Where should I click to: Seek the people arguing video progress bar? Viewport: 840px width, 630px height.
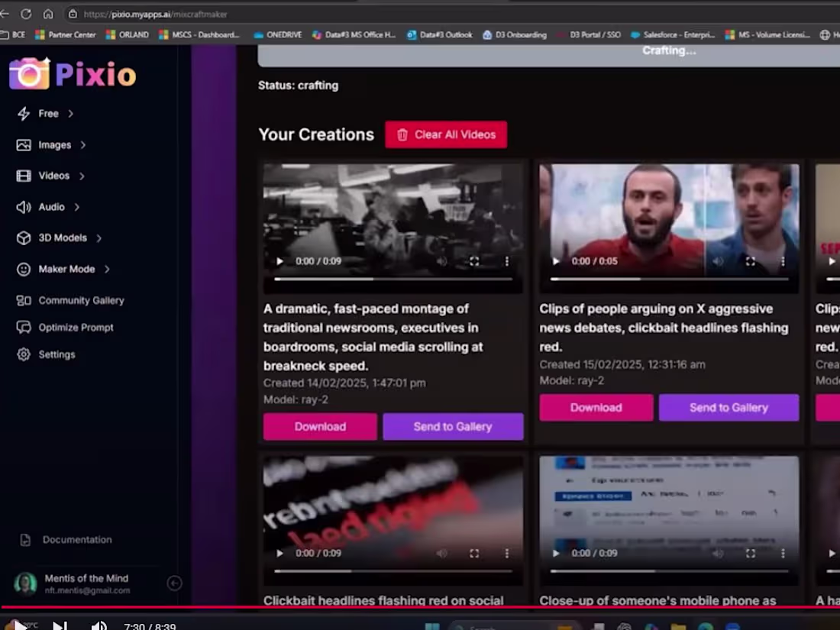669,279
